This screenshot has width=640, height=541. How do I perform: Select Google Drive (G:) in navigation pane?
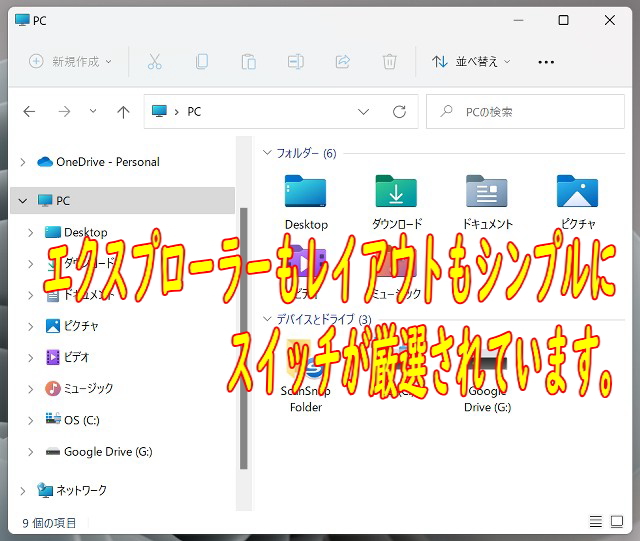(107, 452)
